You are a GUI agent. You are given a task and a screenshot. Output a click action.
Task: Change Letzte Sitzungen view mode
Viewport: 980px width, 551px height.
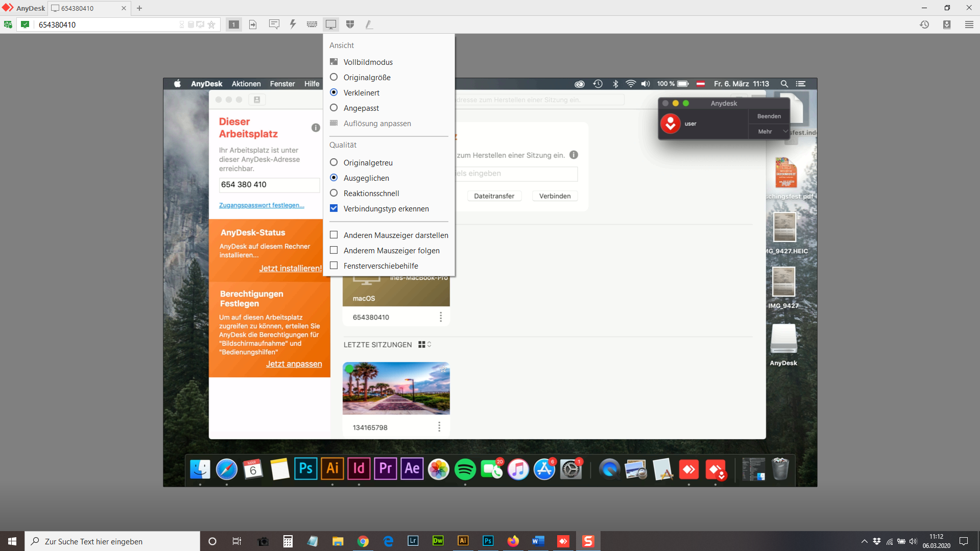(424, 345)
